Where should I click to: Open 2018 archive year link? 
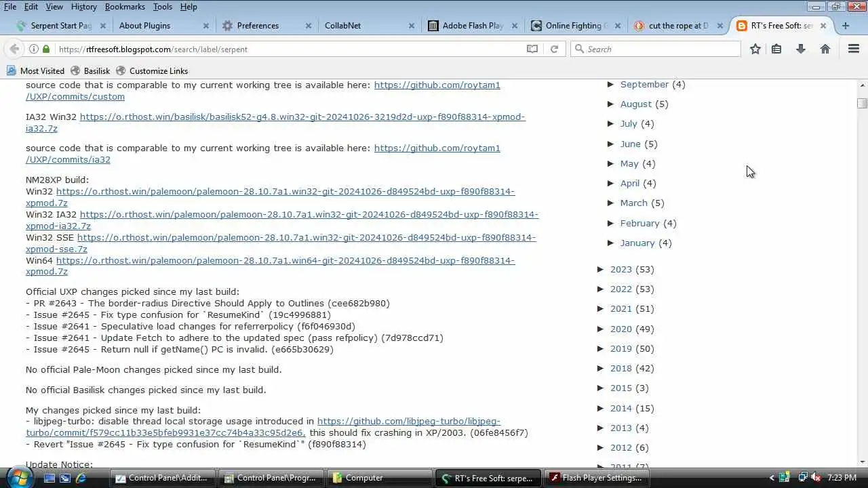click(x=620, y=368)
